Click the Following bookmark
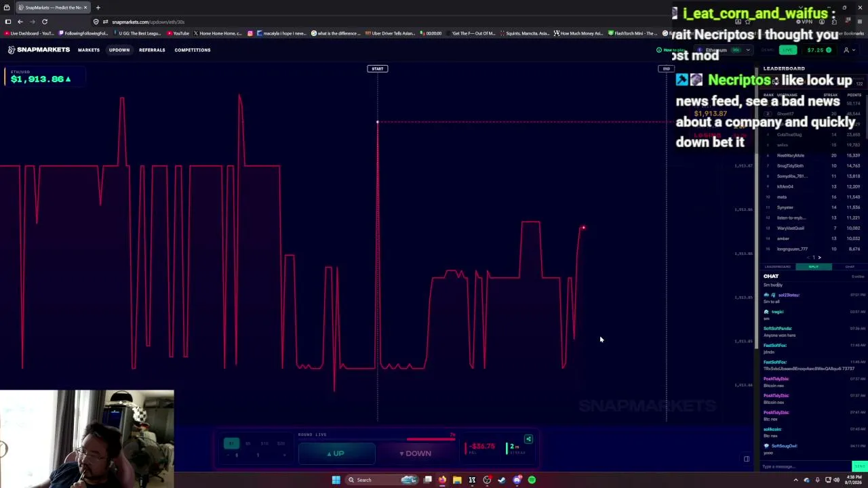The image size is (868, 488). 83,33
